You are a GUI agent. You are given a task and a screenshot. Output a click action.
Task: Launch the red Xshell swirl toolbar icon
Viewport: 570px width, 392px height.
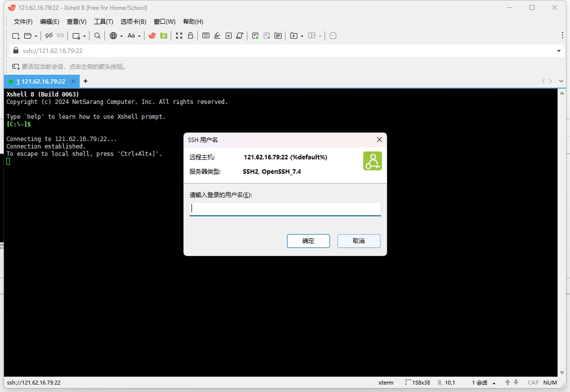coord(152,36)
